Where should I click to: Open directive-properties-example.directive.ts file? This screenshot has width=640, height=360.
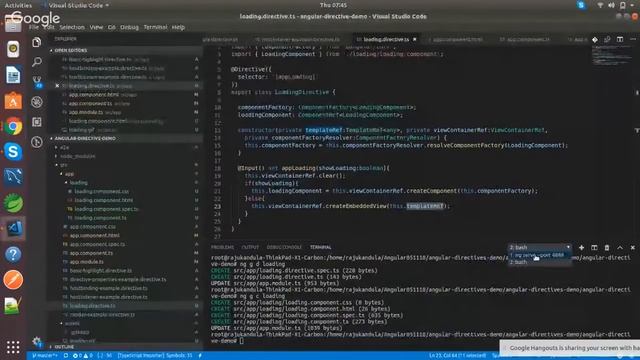pos(118,279)
